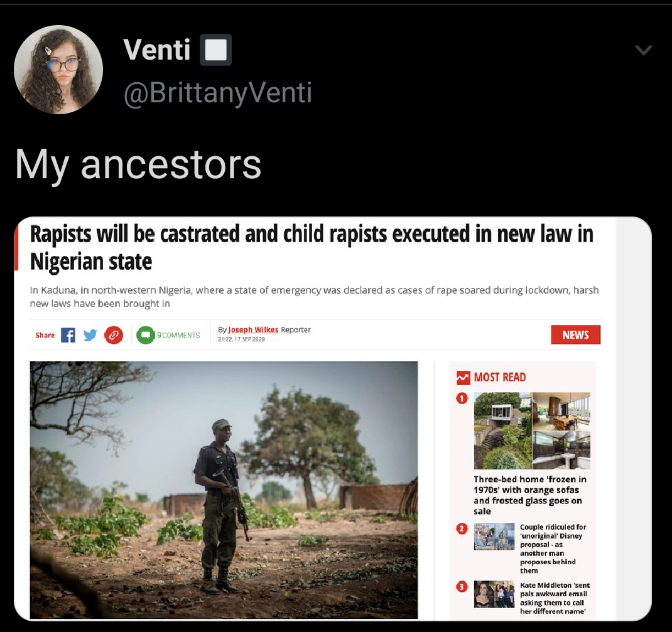
Task: Open the tweet options chevron menu
Action: coord(643,50)
